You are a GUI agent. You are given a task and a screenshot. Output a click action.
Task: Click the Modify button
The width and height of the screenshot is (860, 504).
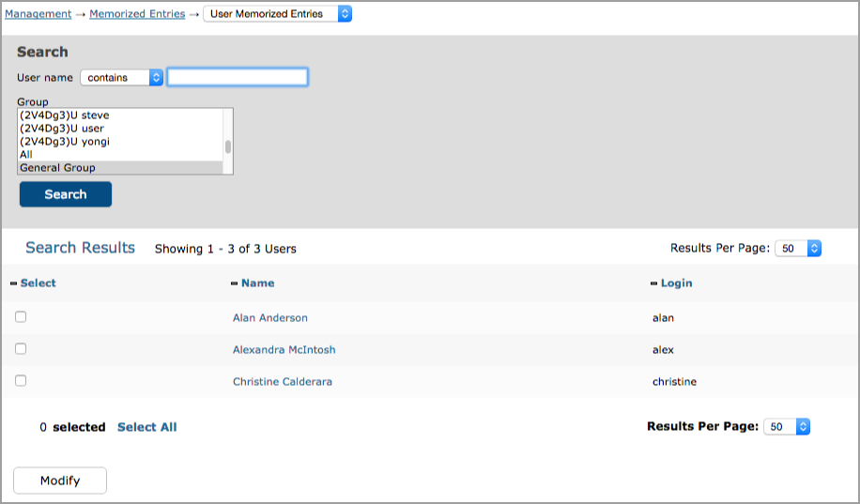[60, 481]
